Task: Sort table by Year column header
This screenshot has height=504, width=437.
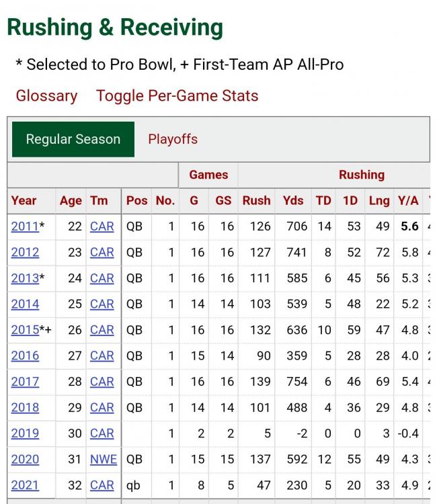Action: tap(24, 200)
